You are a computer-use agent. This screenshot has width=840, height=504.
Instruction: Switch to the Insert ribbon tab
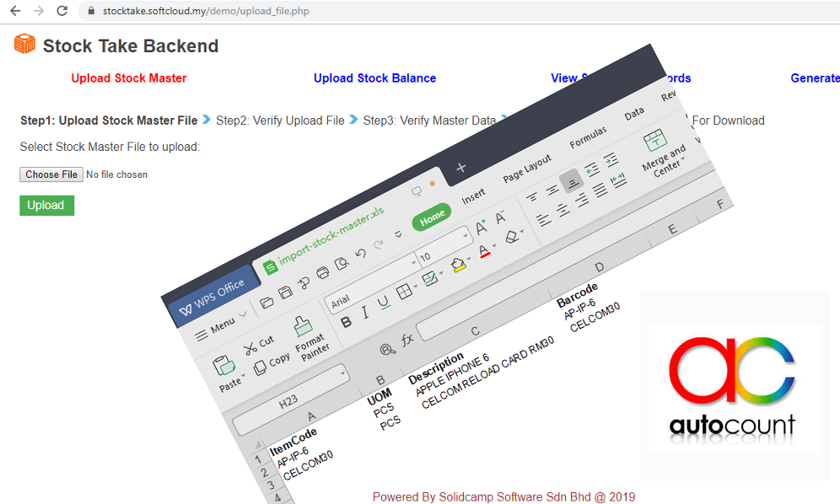[x=473, y=196]
